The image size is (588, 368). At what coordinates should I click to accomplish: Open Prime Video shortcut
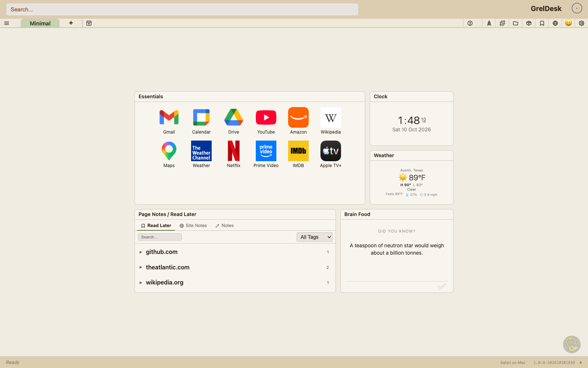tap(266, 155)
